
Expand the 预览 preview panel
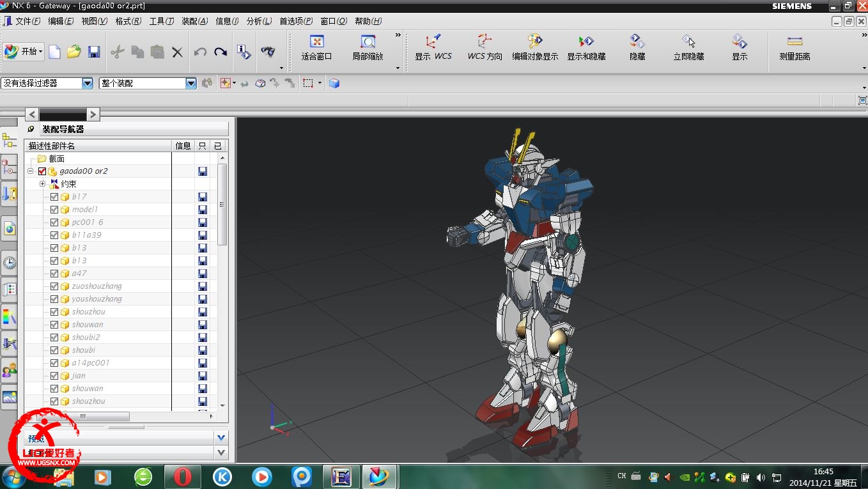[221, 438]
